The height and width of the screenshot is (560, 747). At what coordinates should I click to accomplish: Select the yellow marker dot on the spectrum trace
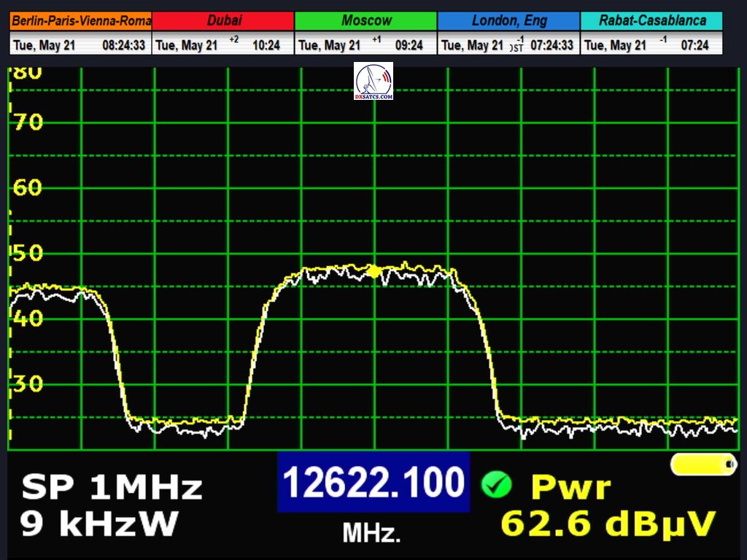[x=374, y=271]
